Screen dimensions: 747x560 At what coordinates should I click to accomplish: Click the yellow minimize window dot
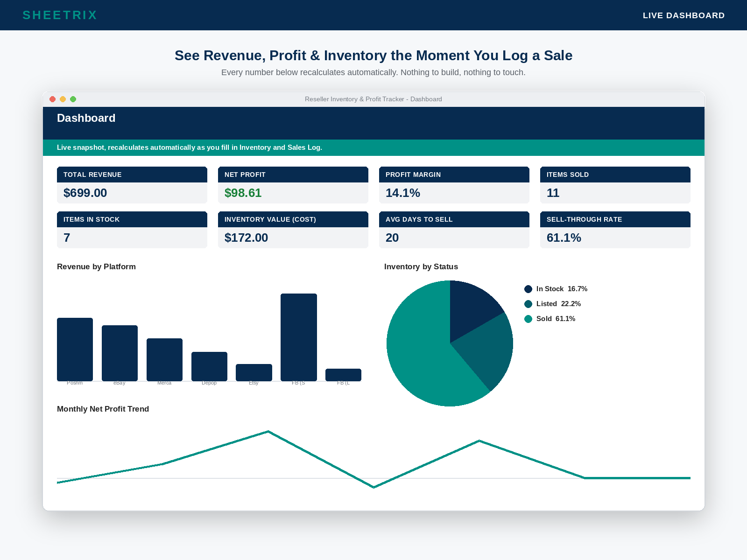click(x=63, y=99)
